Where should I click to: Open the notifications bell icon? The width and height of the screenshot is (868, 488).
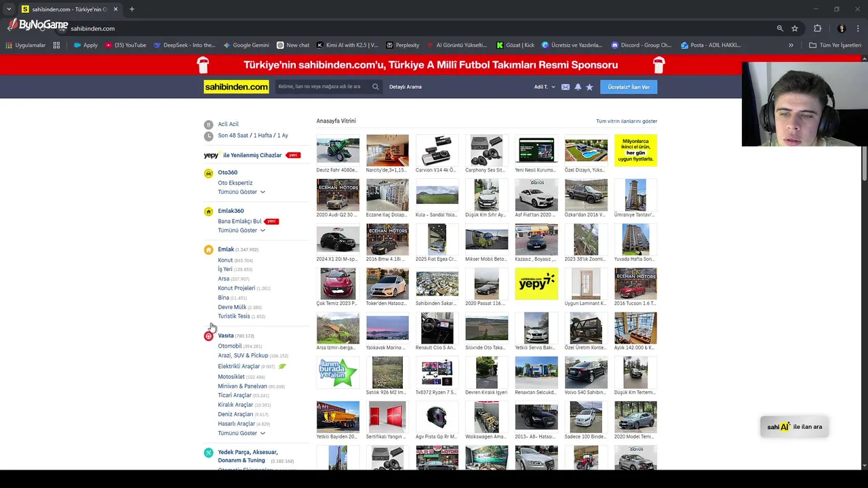578,87
